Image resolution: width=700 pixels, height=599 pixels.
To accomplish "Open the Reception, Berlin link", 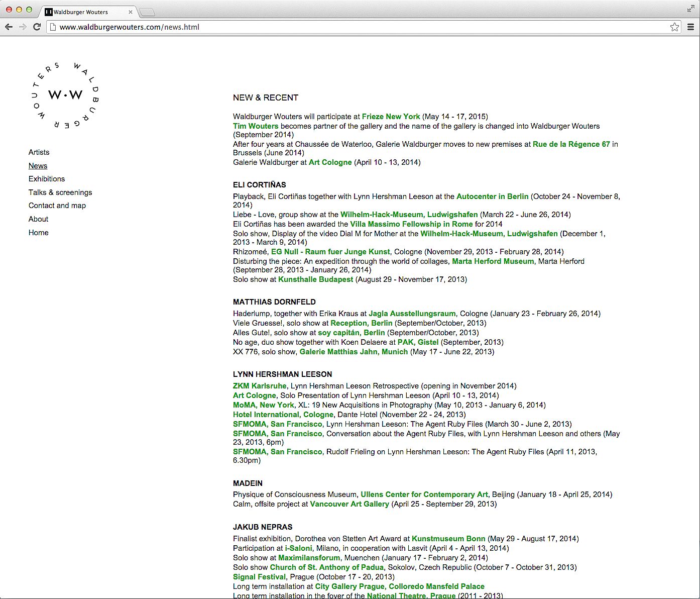I will [x=362, y=323].
